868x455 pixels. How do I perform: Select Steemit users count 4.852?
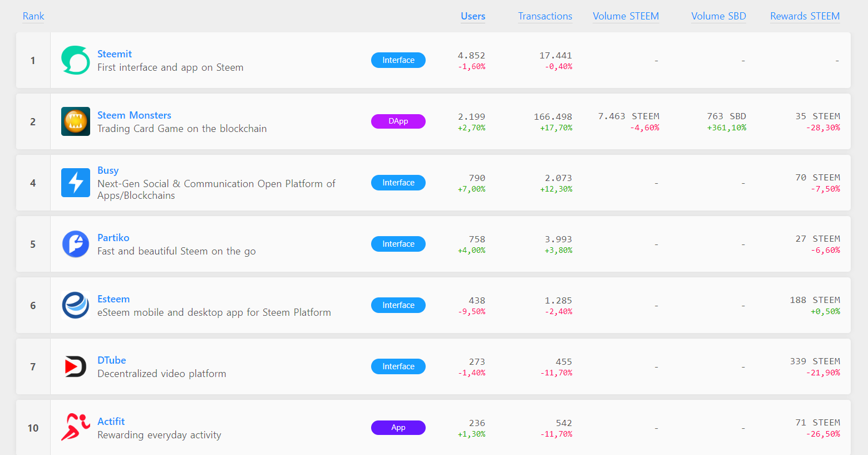coord(471,56)
